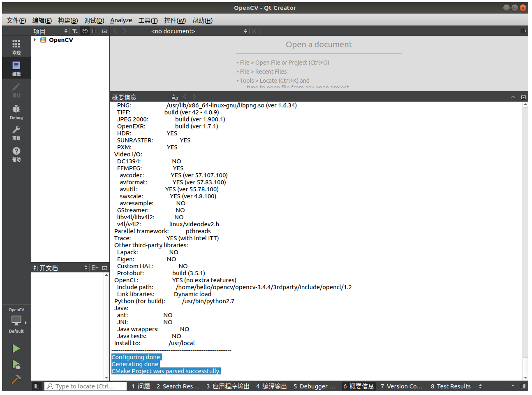Screen dimensions: 532x395
Task: Open the Help (帮助) mode
Action: pos(16,154)
